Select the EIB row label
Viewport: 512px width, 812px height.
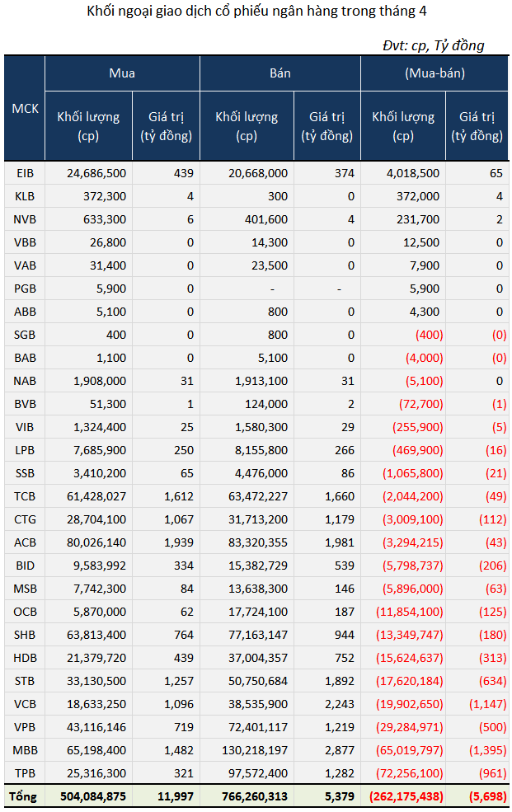tap(25, 173)
